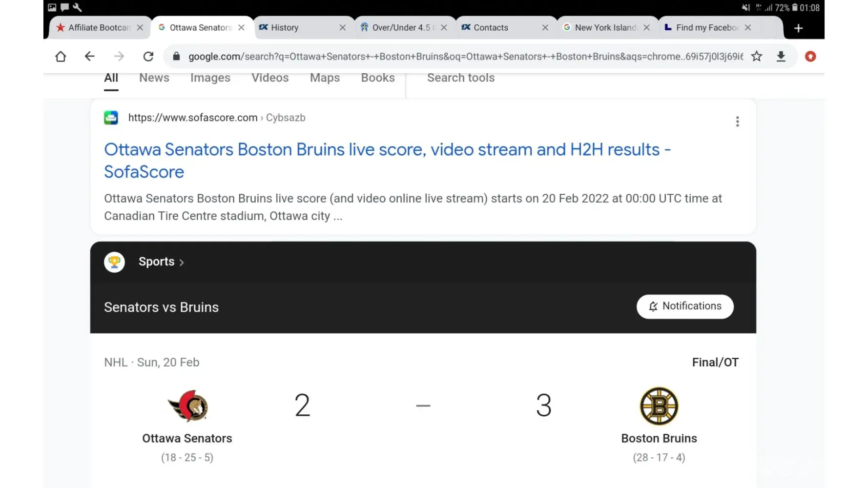Switch to the History tab
Screen dimensions: 868x488
click(285, 28)
